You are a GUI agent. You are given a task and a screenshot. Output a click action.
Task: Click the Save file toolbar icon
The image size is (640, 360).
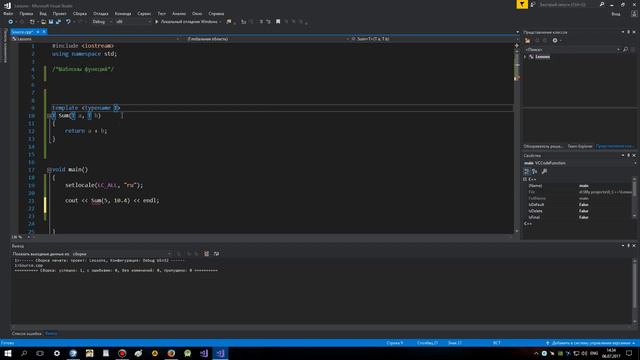click(x=51, y=22)
